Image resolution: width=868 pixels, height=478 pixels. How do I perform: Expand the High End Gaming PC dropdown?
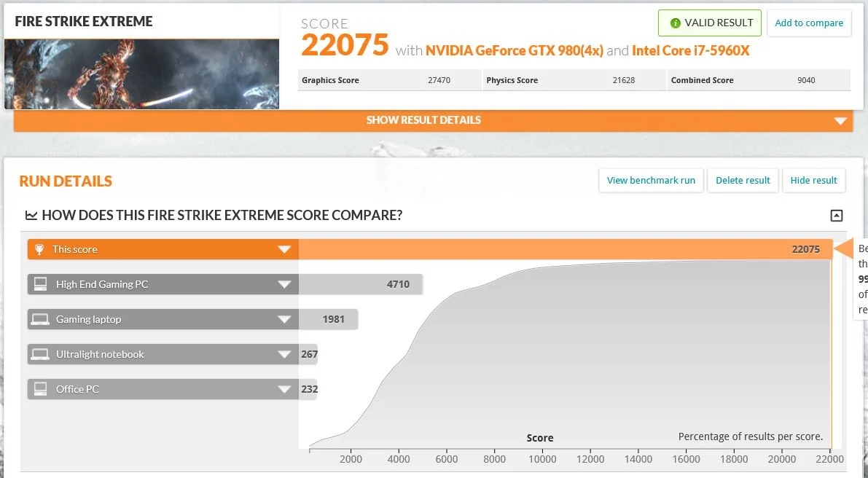coord(284,284)
